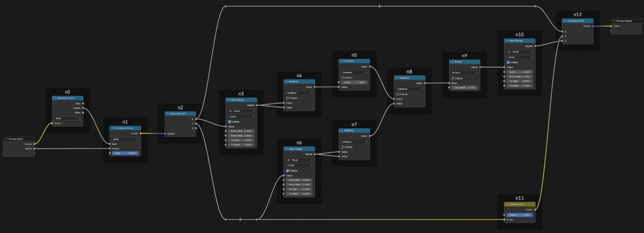The height and width of the screenshot is (233, 644).
Task: Click To Min field in n3 Map Range
Action: (241, 140)
